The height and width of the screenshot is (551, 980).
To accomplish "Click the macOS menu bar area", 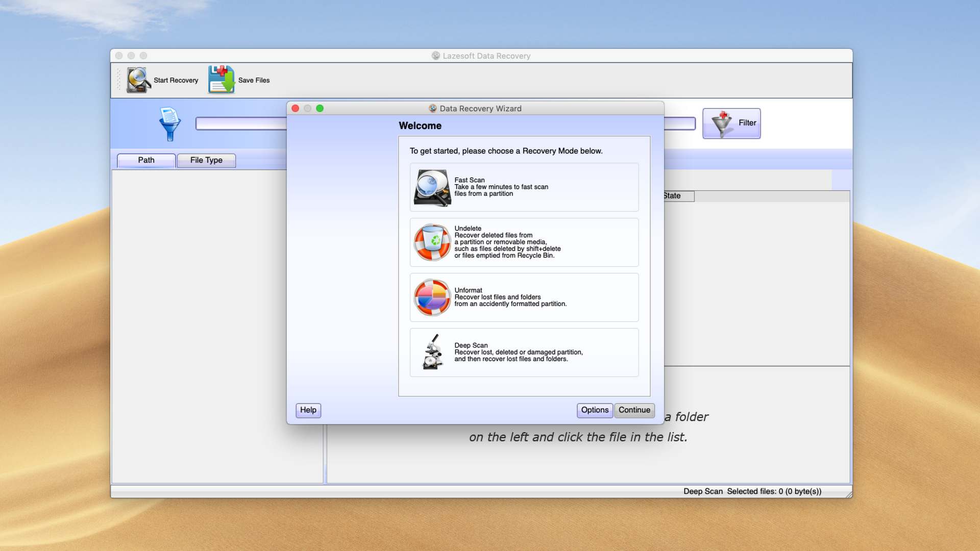I will (x=490, y=7).
